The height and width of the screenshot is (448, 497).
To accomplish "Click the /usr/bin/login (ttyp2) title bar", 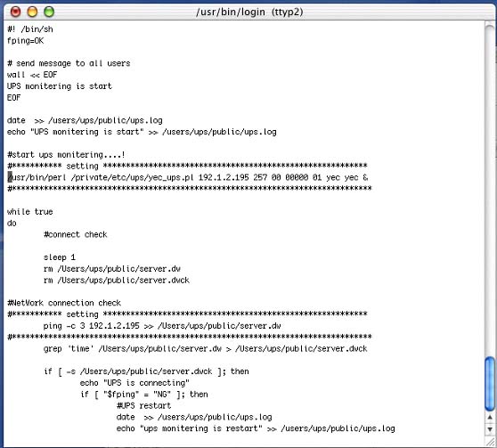I will [249, 12].
